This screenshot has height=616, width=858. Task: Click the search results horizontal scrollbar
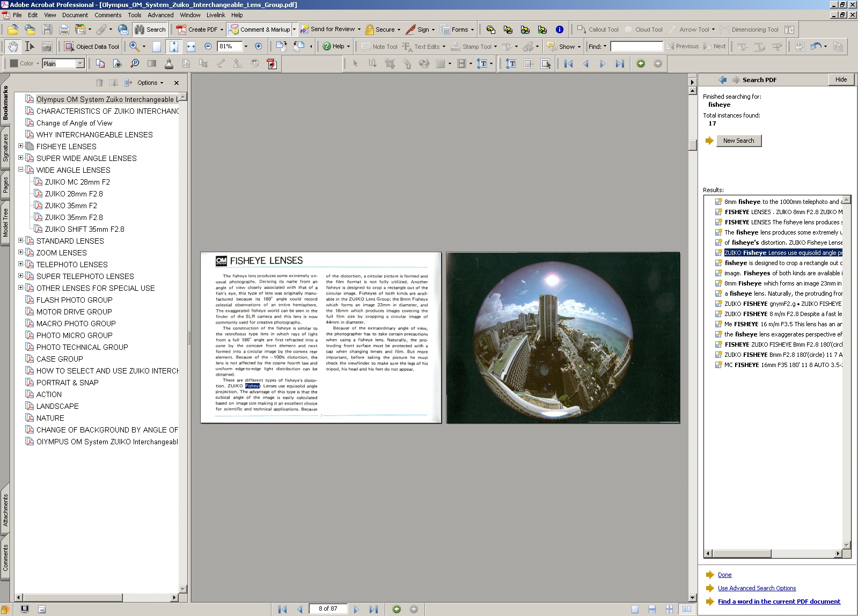pos(773,553)
